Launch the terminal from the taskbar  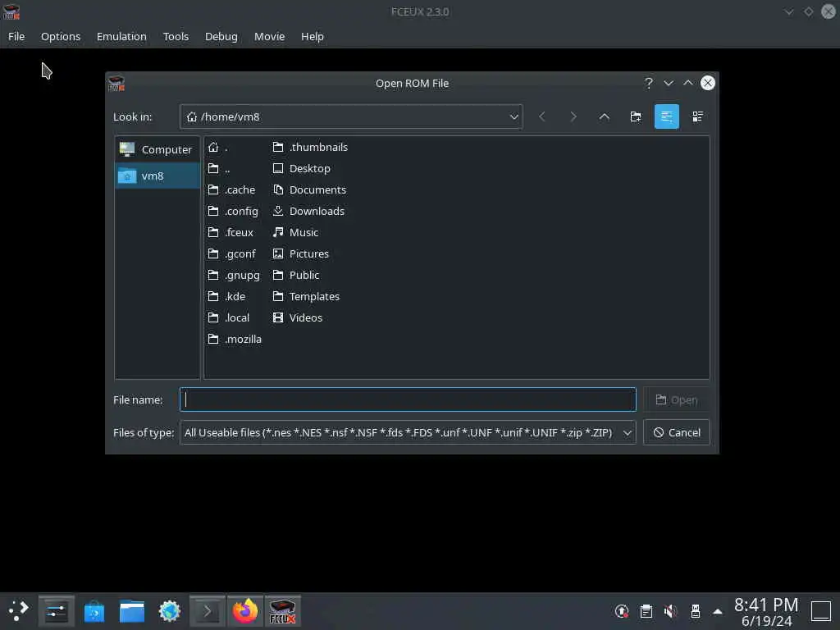208,610
